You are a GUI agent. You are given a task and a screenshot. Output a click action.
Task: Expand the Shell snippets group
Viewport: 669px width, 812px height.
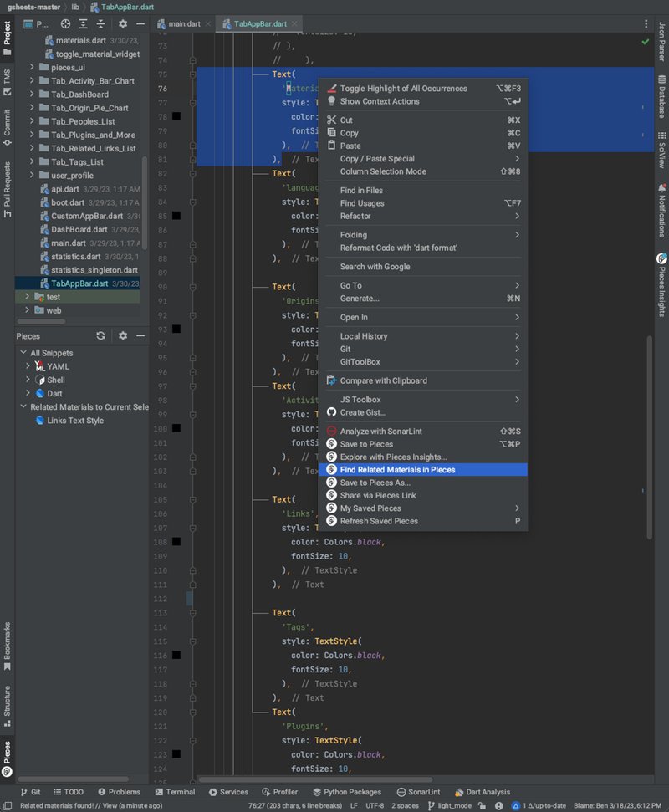(28, 380)
